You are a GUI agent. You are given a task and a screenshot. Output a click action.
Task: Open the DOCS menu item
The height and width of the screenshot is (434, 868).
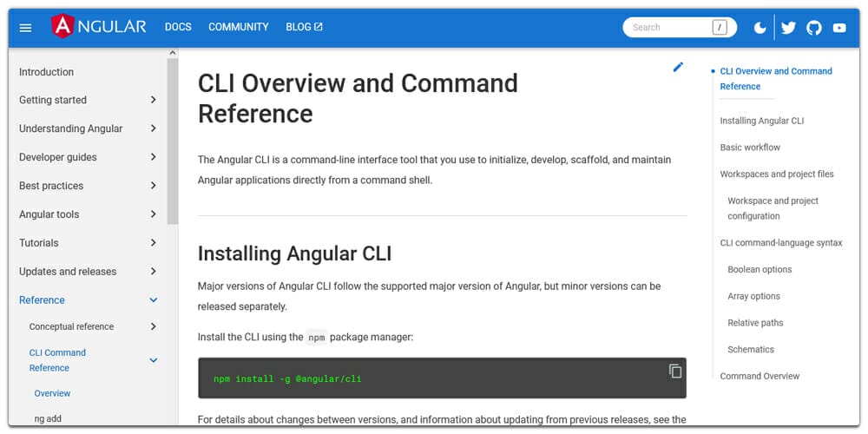point(178,27)
